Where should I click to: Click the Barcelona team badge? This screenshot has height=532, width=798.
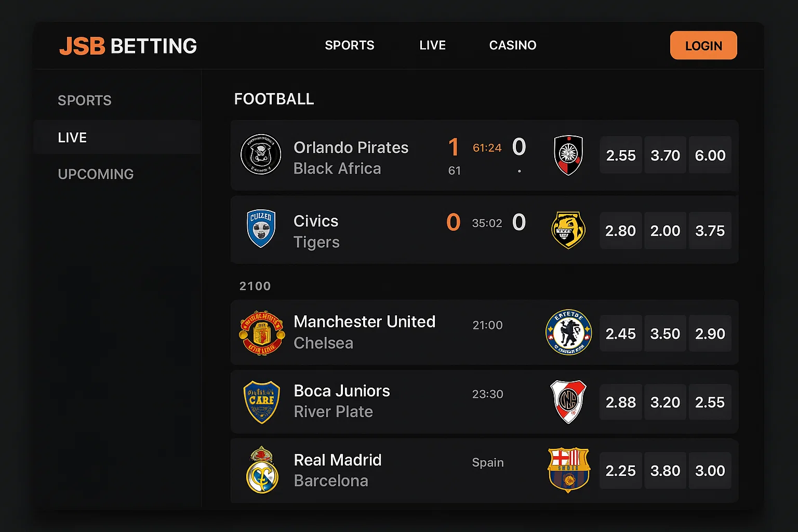click(x=568, y=470)
